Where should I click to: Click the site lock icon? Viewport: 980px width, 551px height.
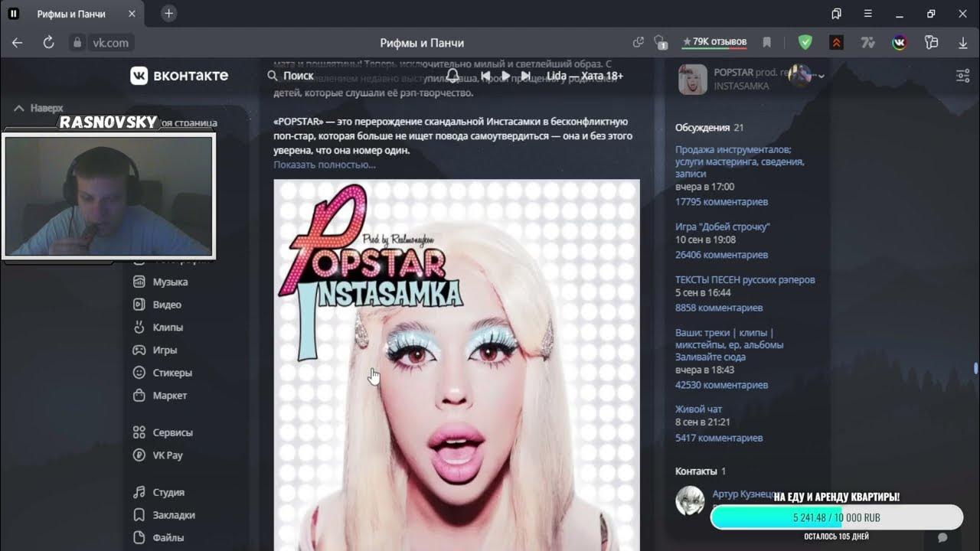pyautogui.click(x=76, y=43)
